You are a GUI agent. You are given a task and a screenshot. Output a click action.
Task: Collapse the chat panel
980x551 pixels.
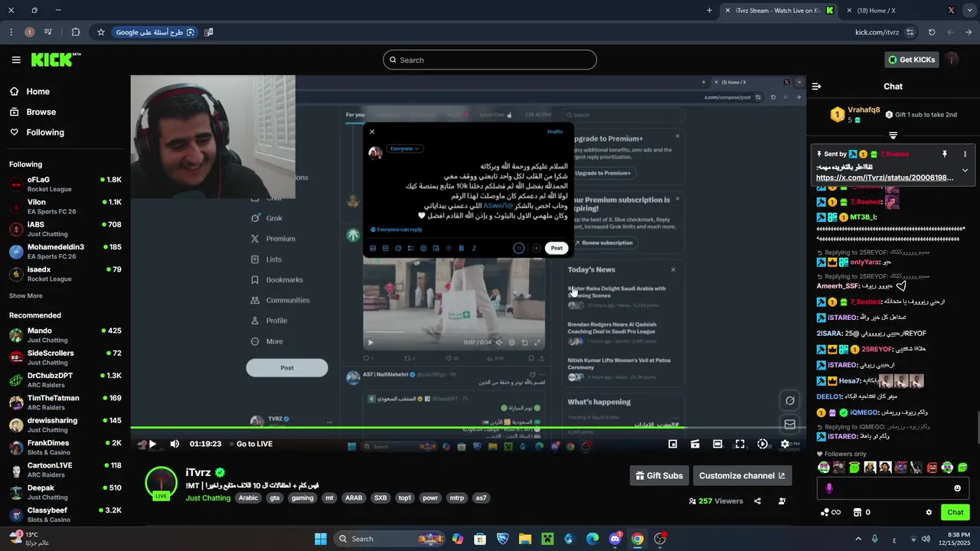[x=816, y=86]
